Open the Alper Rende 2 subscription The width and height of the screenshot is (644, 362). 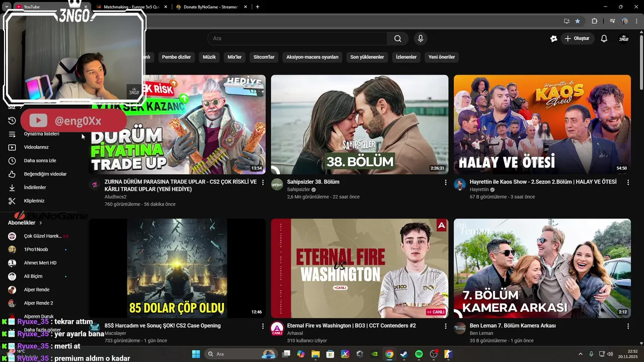point(38,303)
